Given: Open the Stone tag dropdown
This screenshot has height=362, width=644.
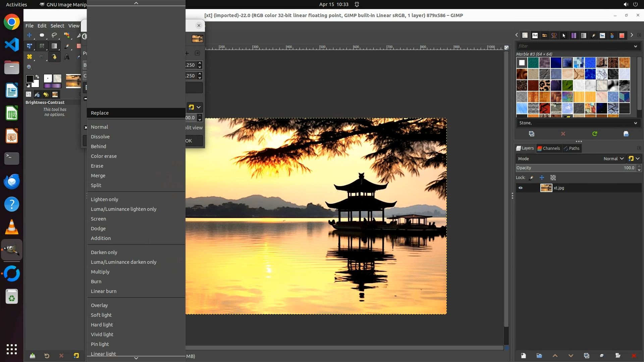Looking at the screenshot, I should [635, 123].
